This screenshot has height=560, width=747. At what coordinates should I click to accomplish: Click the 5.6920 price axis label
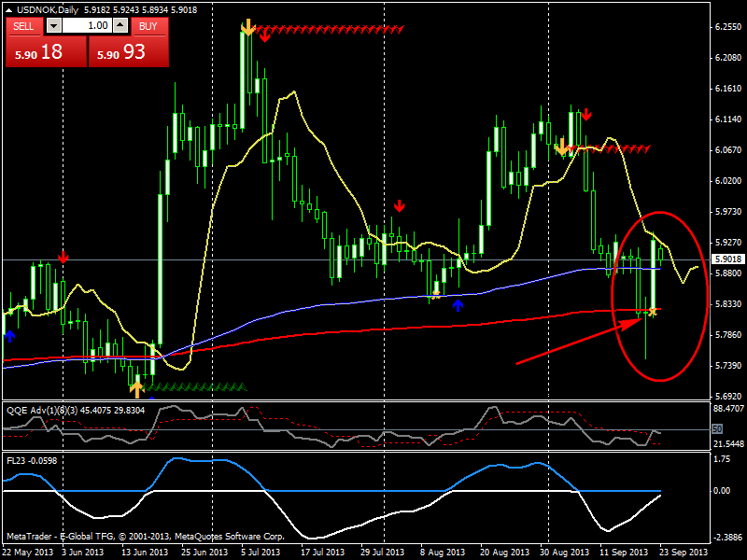[728, 396]
